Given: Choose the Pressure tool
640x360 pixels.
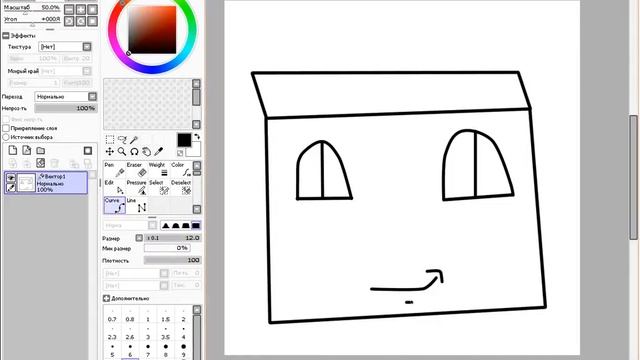Looking at the screenshot, I should point(136,187).
